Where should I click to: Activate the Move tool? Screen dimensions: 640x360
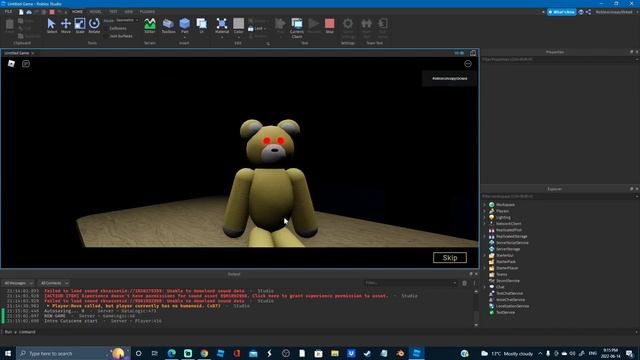(x=66, y=26)
